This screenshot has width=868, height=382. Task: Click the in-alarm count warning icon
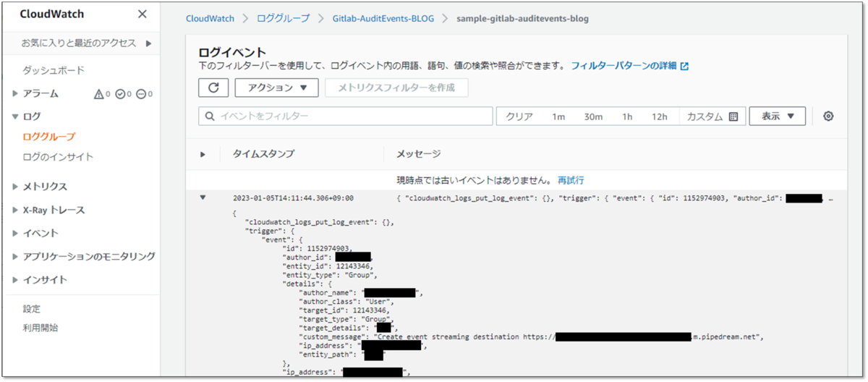99,94
